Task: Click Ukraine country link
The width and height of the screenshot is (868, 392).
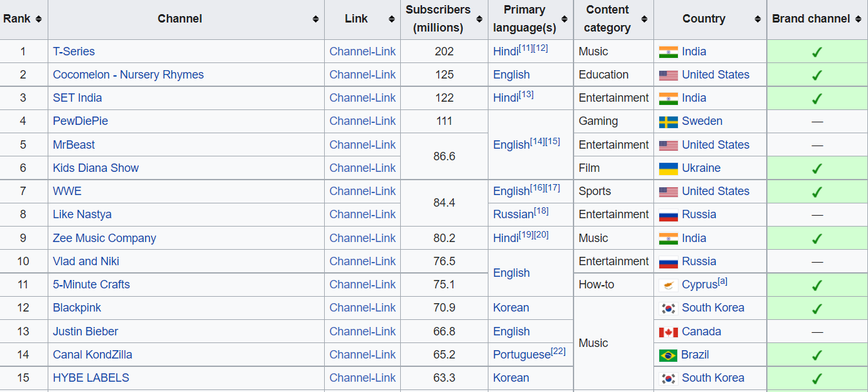Action: coord(701,168)
